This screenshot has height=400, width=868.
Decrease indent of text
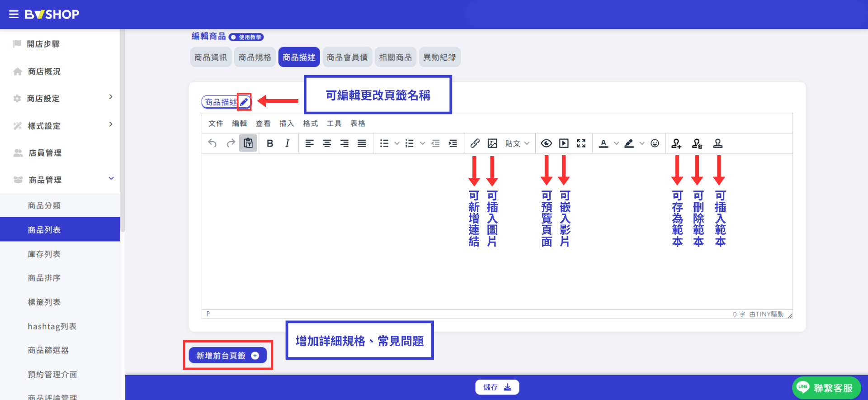(435, 143)
